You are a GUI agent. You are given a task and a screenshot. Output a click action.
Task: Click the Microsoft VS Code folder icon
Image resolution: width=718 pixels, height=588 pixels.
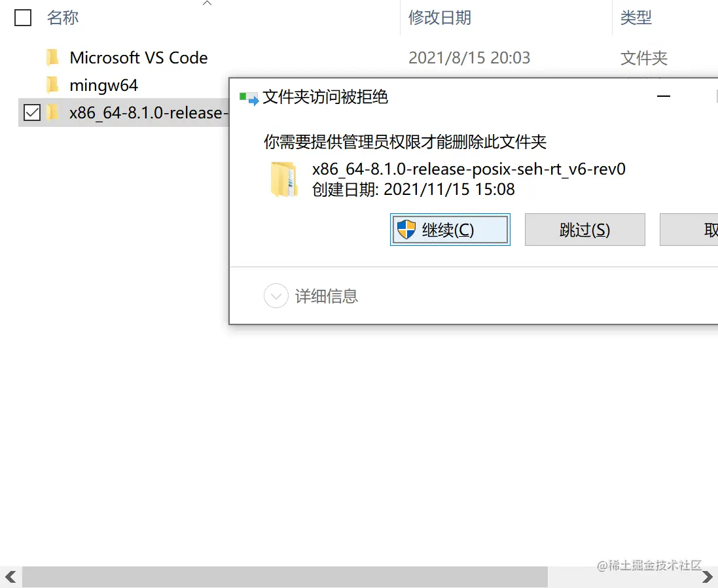coord(52,57)
